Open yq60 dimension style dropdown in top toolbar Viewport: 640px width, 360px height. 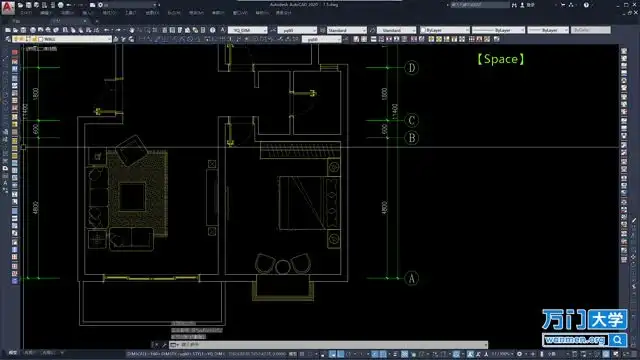[314, 30]
